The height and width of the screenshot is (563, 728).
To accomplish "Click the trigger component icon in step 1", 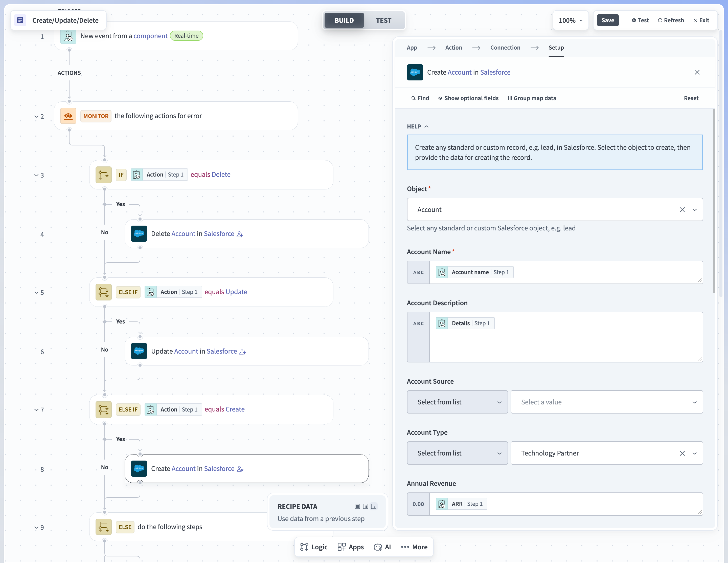I will (68, 36).
